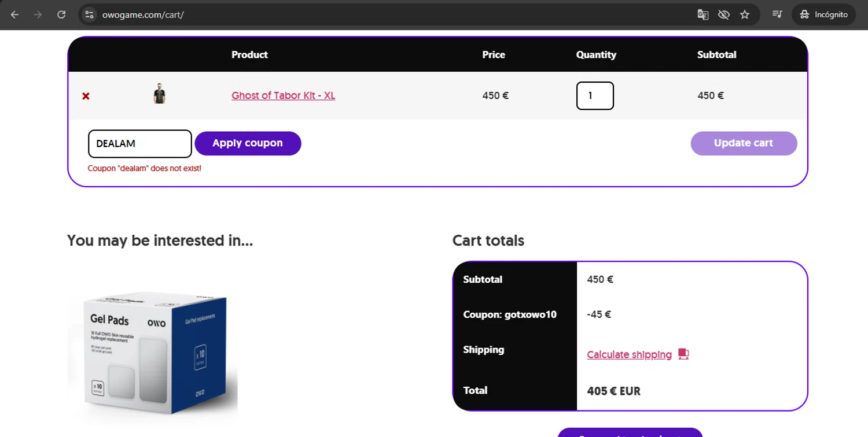Click the Coupon: gotxowo10 label
Screen dimensions: 868x437
pos(510,314)
